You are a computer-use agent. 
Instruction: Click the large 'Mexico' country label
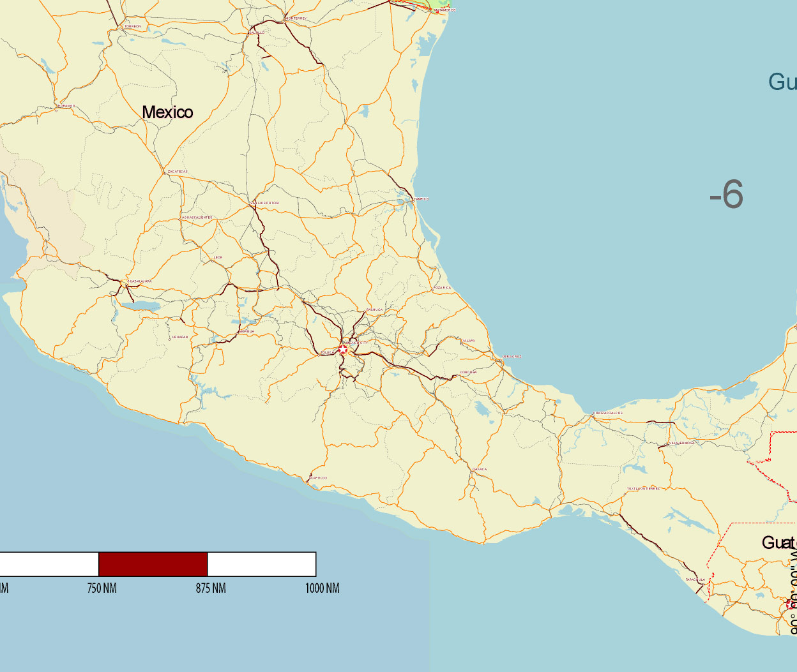click(x=167, y=112)
